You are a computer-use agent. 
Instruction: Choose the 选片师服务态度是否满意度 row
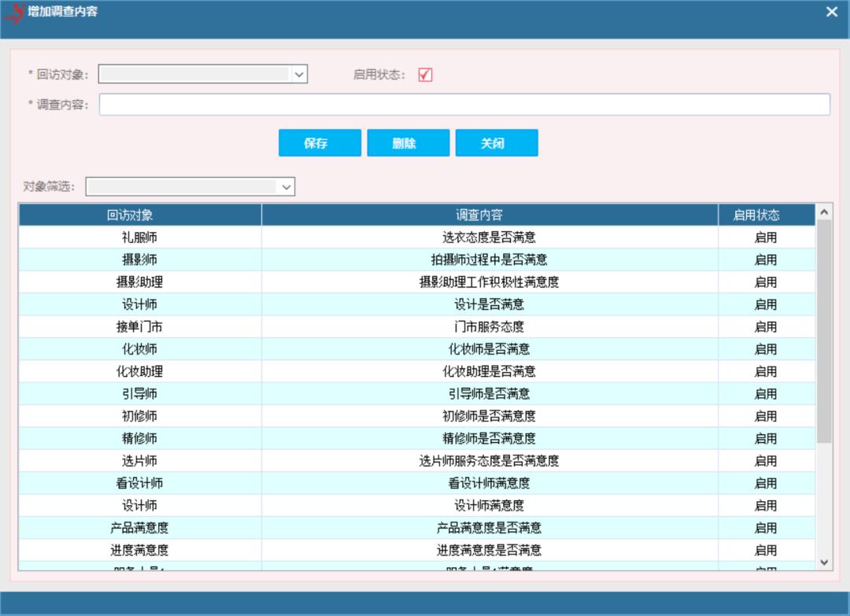pos(489,461)
